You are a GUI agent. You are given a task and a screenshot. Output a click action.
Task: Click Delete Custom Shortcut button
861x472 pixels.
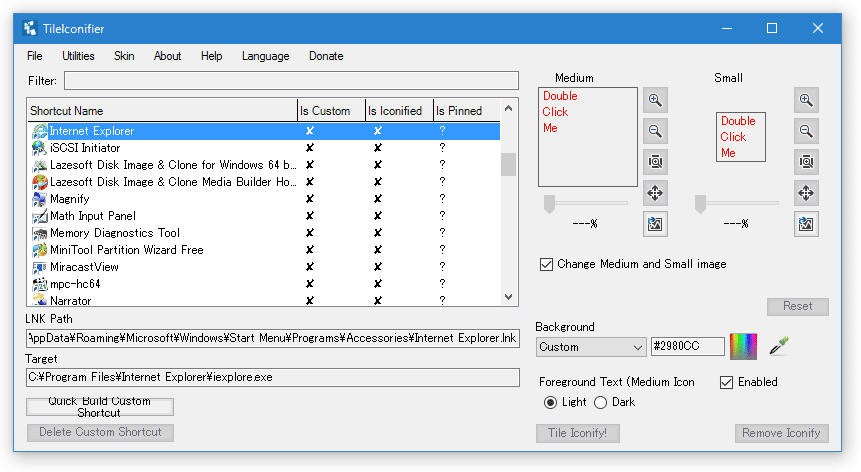pyautogui.click(x=100, y=432)
